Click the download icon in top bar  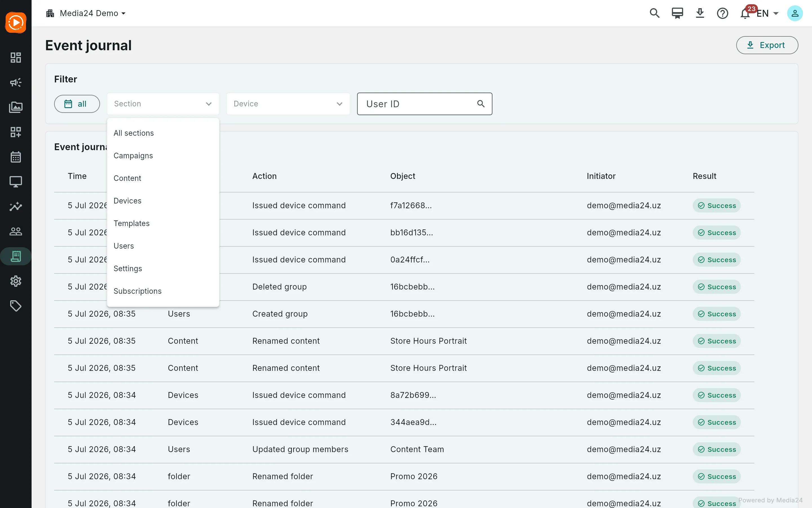pyautogui.click(x=700, y=13)
